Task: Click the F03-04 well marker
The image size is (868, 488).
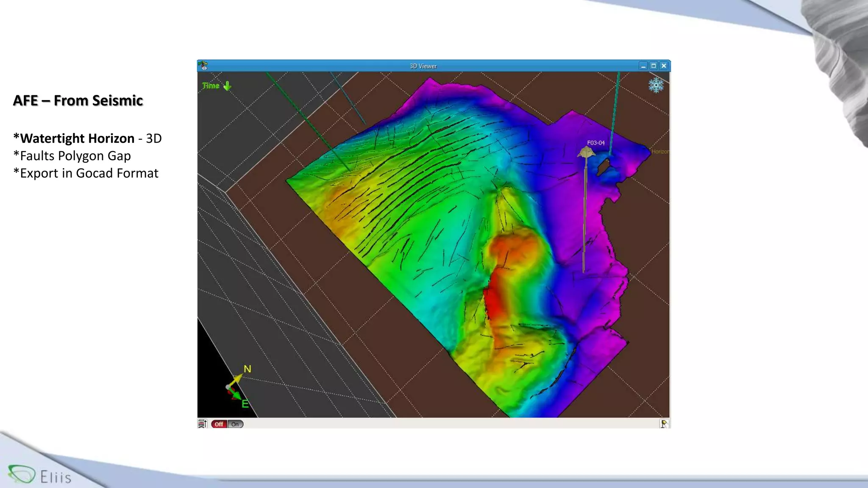Action: (x=586, y=152)
